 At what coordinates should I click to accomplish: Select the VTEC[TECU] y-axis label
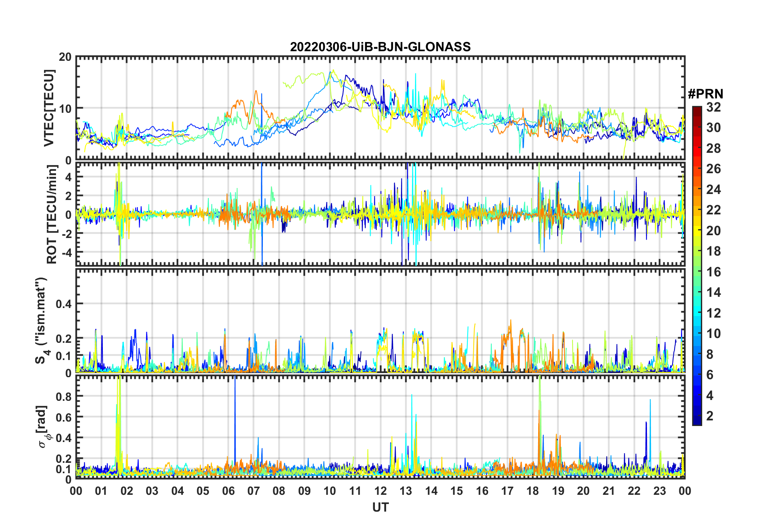click(x=49, y=108)
